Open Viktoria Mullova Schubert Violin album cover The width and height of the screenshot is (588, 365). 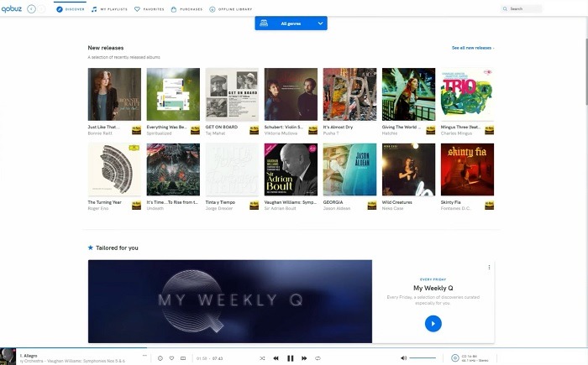point(291,94)
